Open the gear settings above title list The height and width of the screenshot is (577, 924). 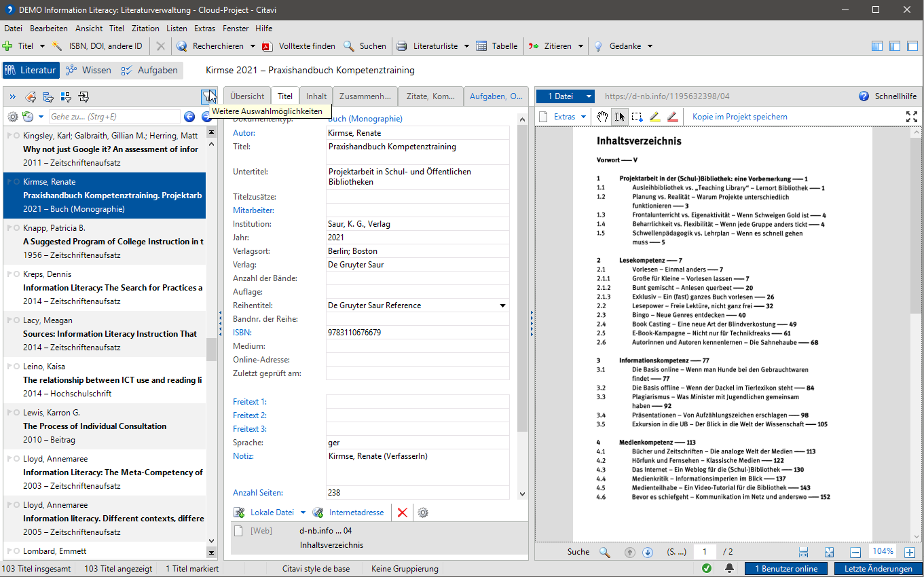coord(13,117)
